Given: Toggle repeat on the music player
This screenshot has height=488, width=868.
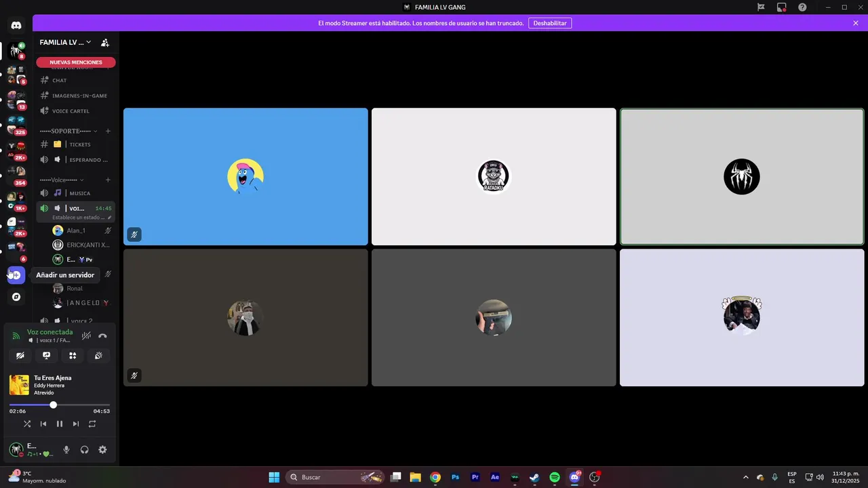Looking at the screenshot, I should (x=92, y=424).
